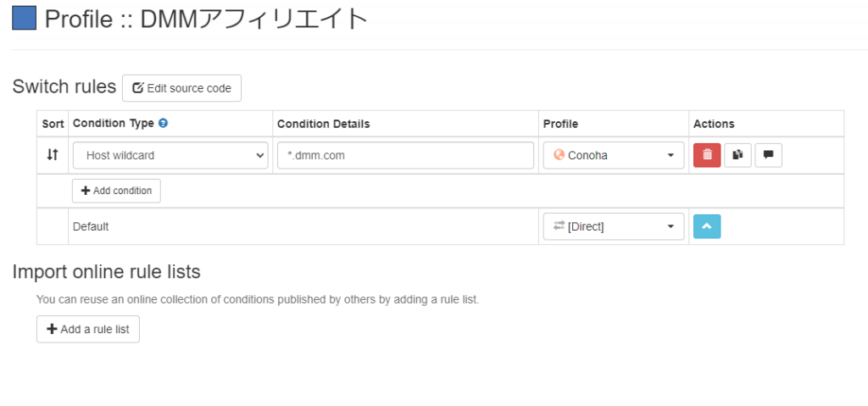868x406 pixels.
Task: Click the blue chevron-up button in Default row
Action: 707,226
